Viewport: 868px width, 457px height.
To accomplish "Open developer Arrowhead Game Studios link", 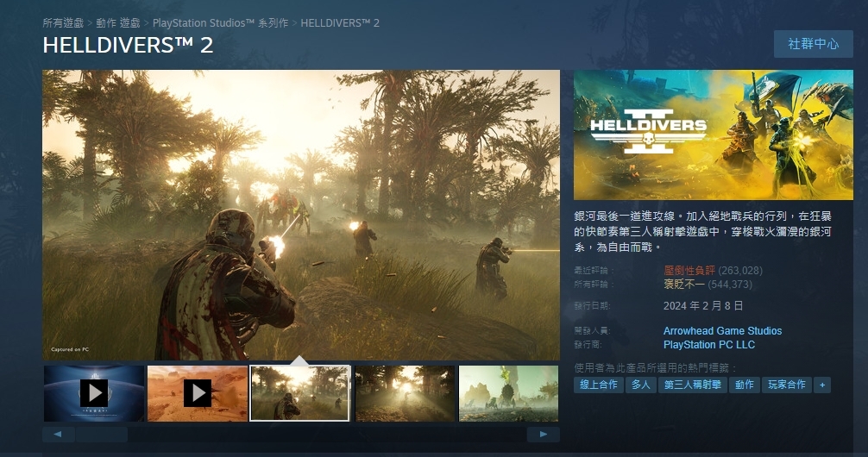I will (722, 331).
